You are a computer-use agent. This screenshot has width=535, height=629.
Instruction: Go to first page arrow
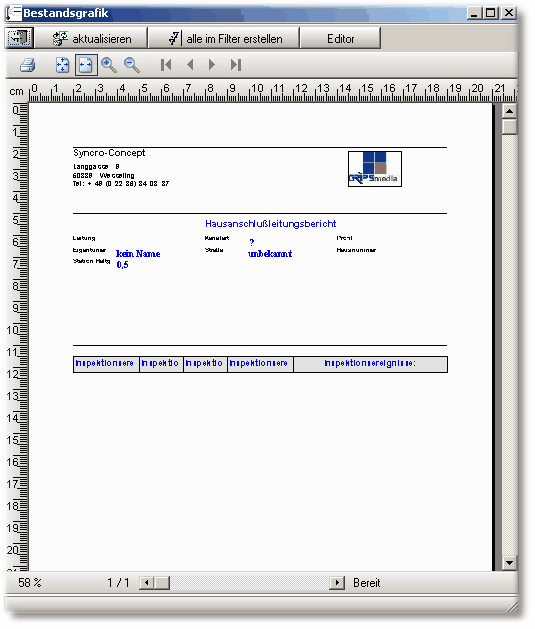166,65
